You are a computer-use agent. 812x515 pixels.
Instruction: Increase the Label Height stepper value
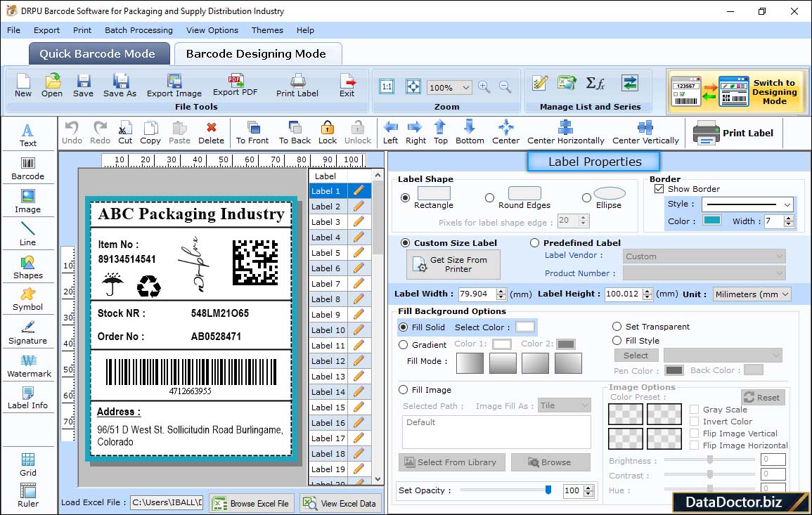tap(647, 292)
